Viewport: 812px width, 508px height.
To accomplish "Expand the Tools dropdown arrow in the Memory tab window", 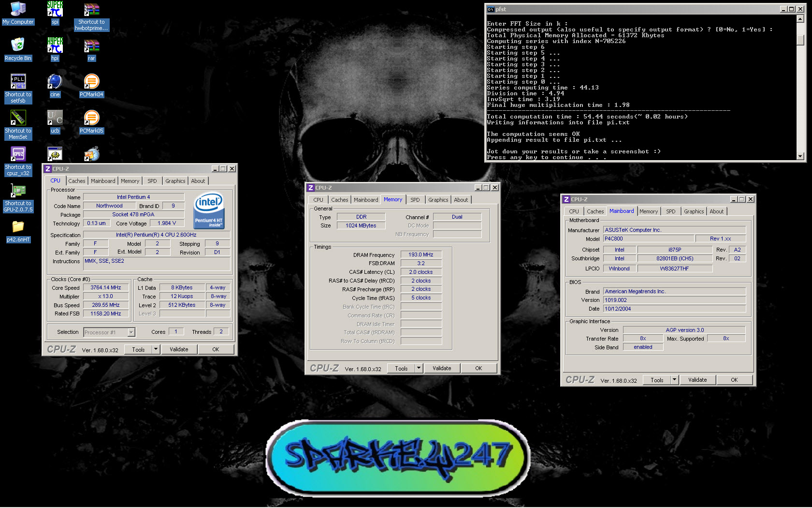I will pos(419,368).
